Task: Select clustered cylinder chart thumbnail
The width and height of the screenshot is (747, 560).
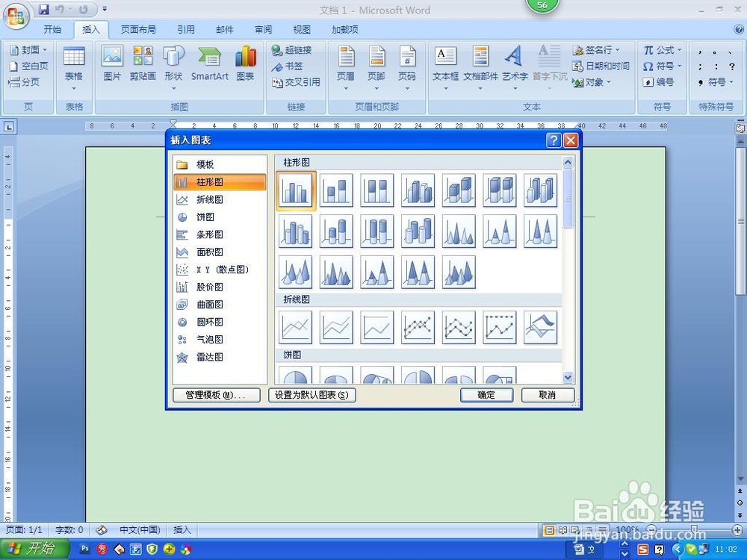Action: tap(295, 231)
